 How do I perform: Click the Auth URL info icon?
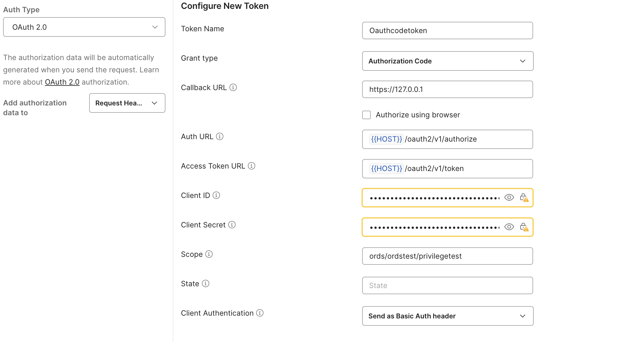tap(220, 136)
